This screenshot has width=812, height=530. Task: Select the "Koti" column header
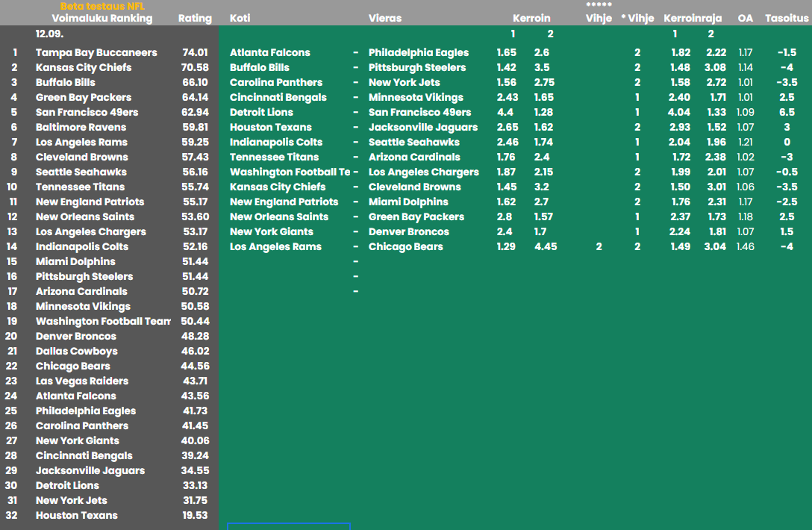click(x=240, y=18)
